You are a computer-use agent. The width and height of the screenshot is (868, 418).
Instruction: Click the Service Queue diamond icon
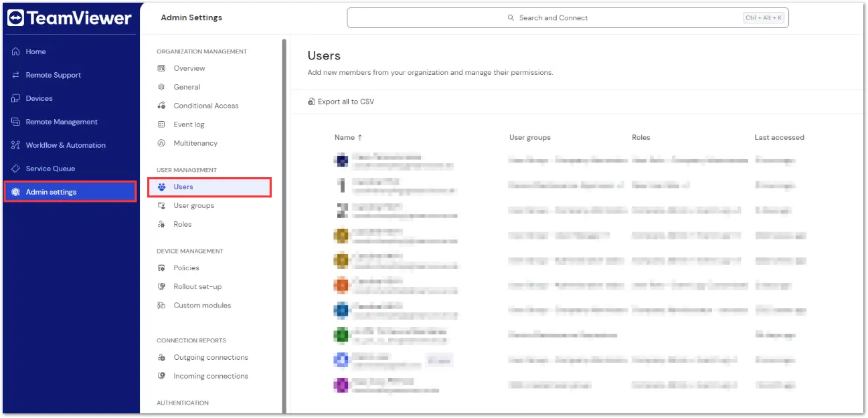point(16,169)
